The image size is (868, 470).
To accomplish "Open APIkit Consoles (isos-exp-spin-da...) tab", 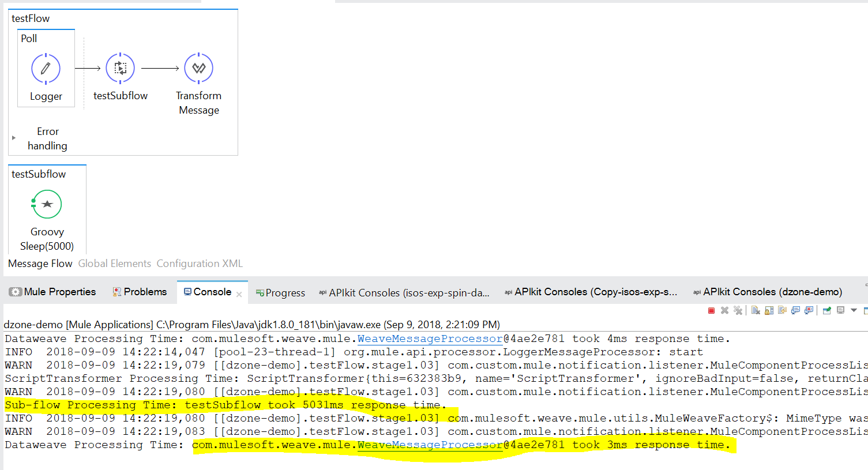I will (x=404, y=293).
